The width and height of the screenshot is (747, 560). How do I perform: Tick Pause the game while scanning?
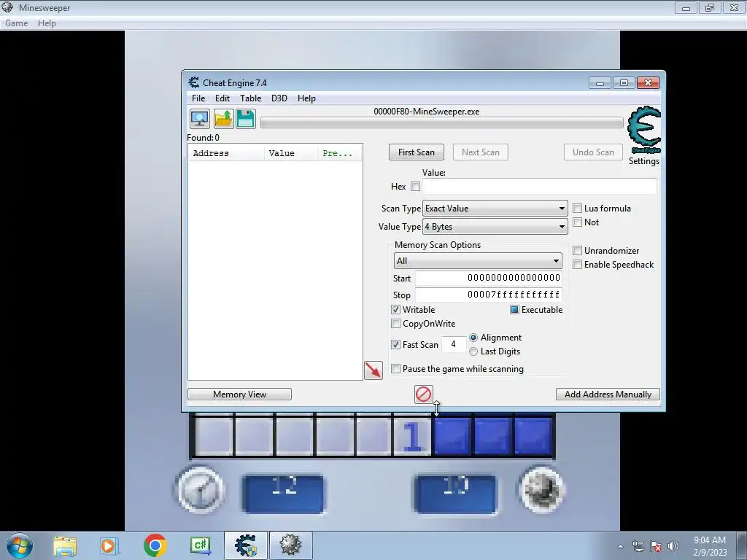click(395, 368)
